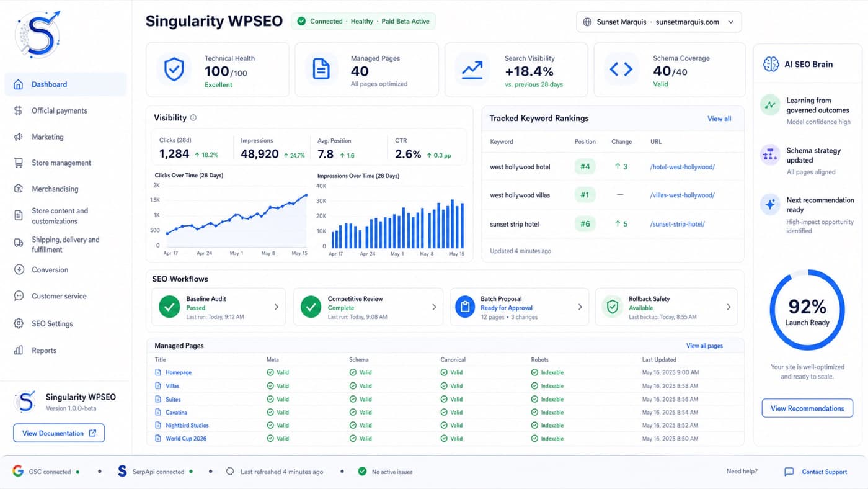This screenshot has width=868, height=489.
Task: Click the AI SEO Brain icon
Action: (771, 63)
